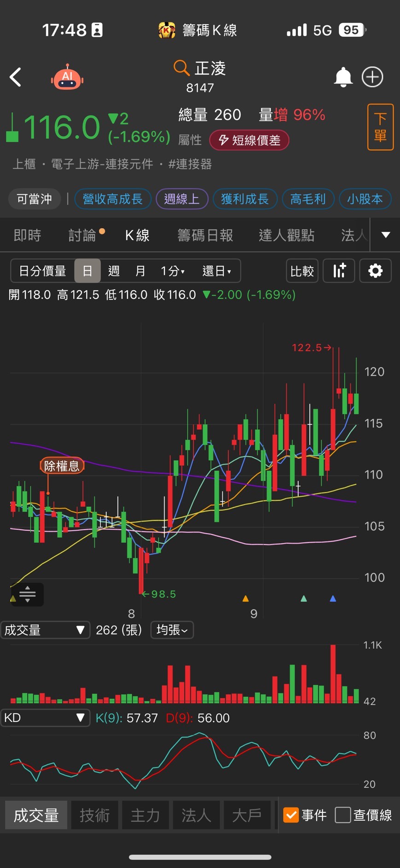Open price alert bell
The height and width of the screenshot is (868, 400).
(343, 77)
